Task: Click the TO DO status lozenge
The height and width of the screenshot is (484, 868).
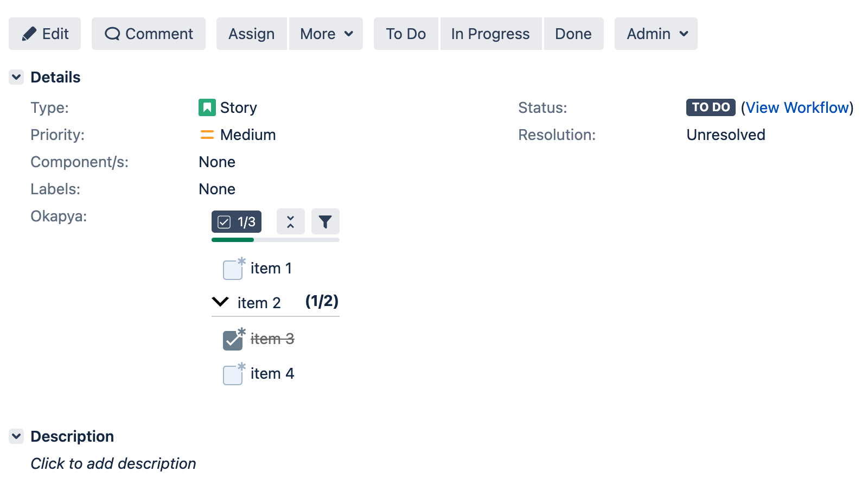Action: pyautogui.click(x=710, y=107)
